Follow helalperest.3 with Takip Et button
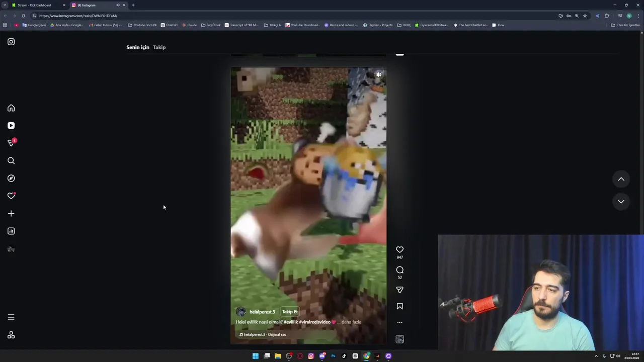This screenshot has width=644, height=362. (x=290, y=312)
